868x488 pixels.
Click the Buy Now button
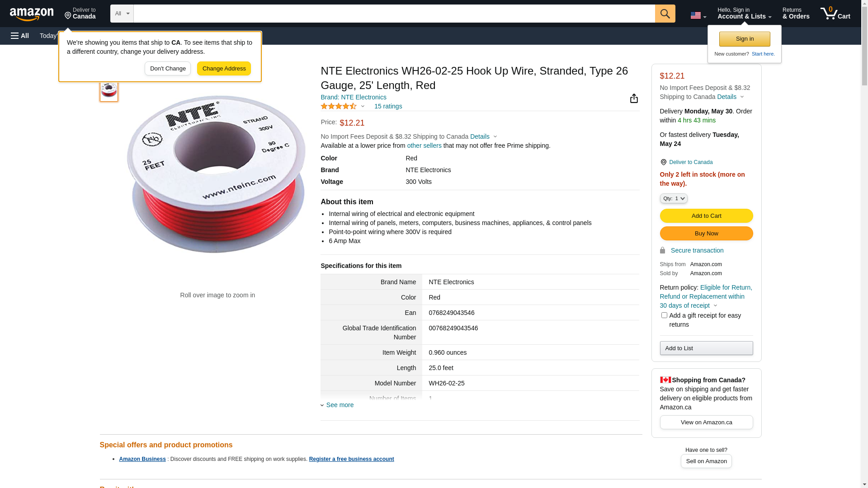click(x=706, y=234)
